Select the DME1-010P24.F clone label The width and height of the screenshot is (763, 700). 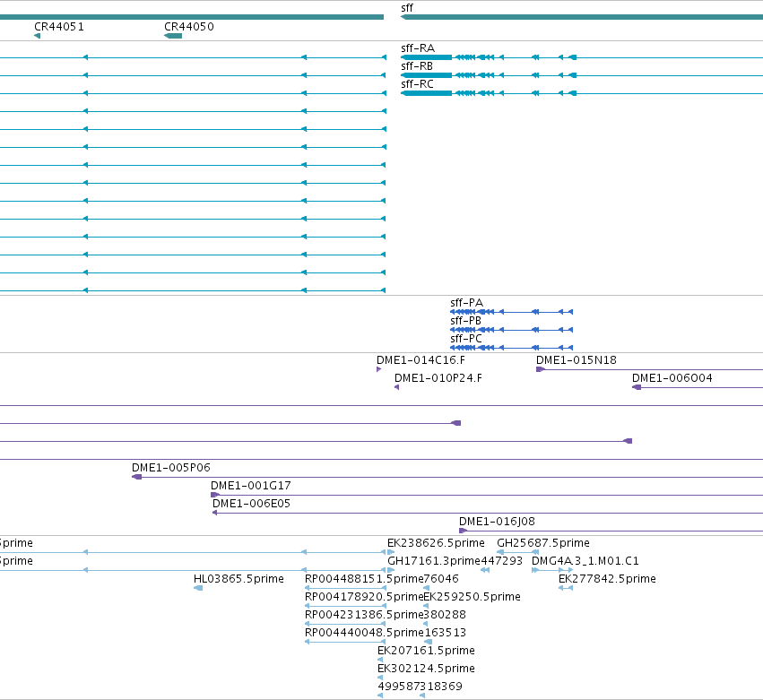(438, 378)
